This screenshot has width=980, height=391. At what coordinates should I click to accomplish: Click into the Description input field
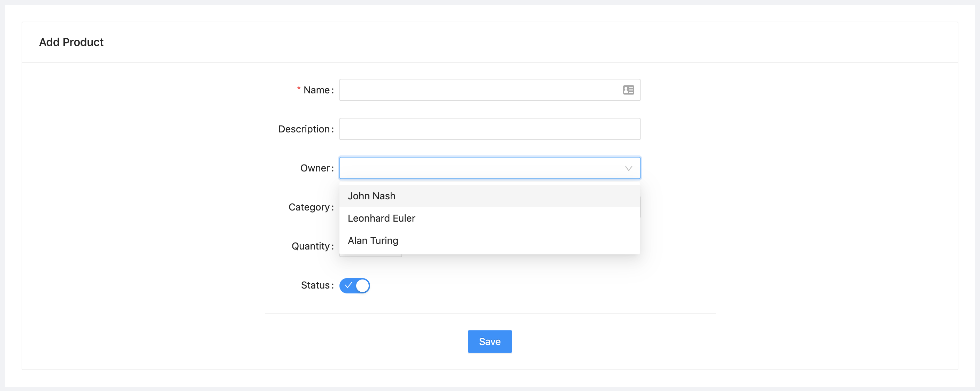489,129
